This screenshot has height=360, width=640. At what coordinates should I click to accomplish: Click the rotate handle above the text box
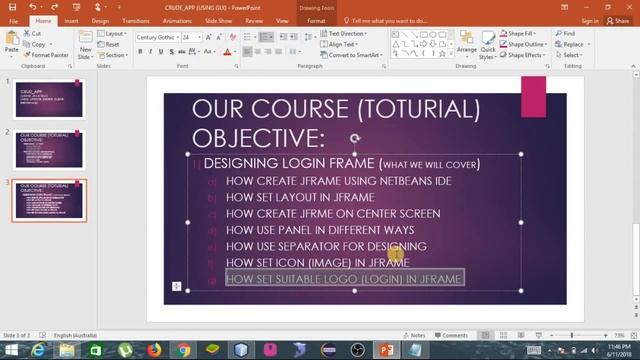(x=355, y=138)
